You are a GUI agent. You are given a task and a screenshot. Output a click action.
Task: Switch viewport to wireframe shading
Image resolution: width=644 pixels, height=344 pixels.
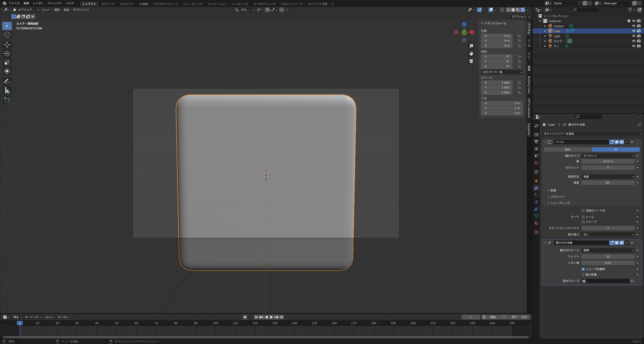pyautogui.click(x=508, y=10)
